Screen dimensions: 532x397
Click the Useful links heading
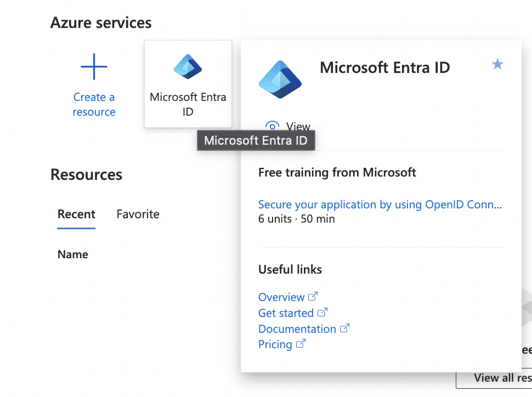(x=290, y=269)
